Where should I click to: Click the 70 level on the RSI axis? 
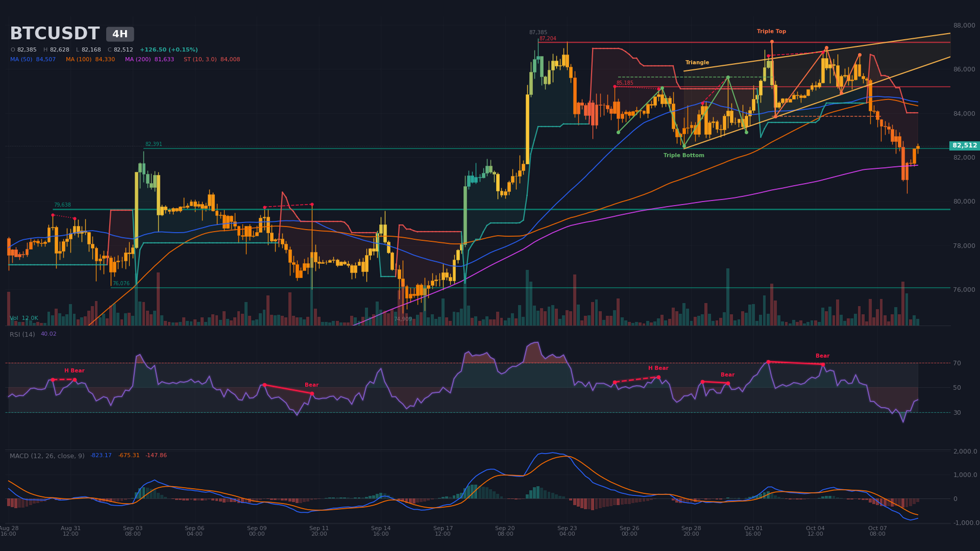point(957,364)
